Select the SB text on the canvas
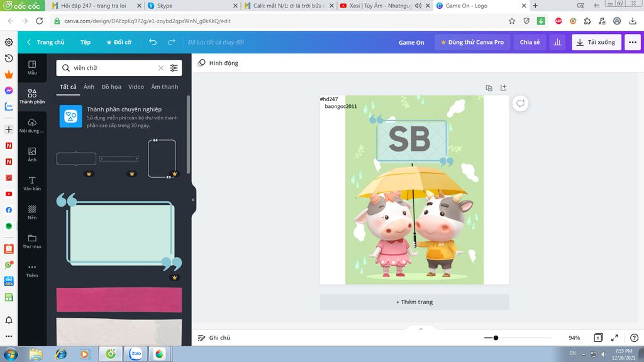This screenshot has width=644, height=362. (409, 140)
